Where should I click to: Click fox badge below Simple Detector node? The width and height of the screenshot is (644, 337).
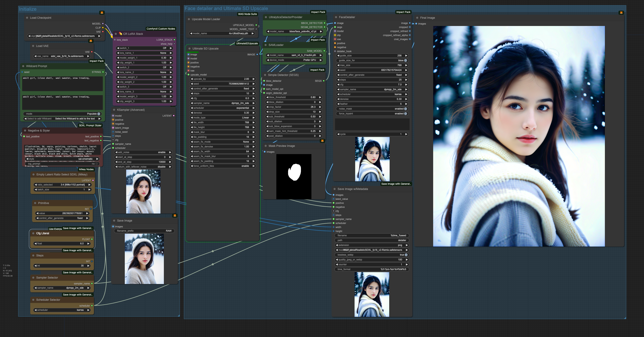point(322,141)
